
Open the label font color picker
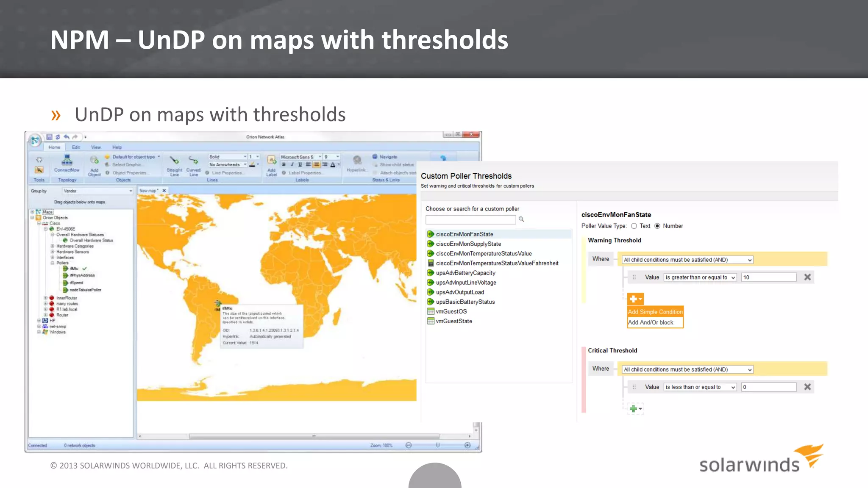coord(335,165)
